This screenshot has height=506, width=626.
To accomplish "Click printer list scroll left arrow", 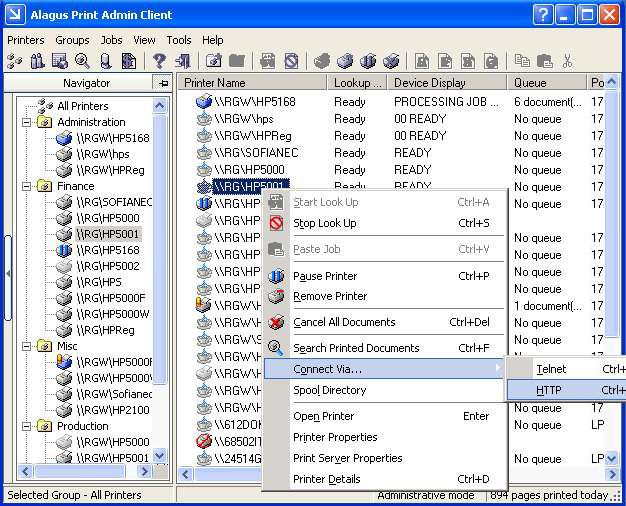I will [185, 474].
